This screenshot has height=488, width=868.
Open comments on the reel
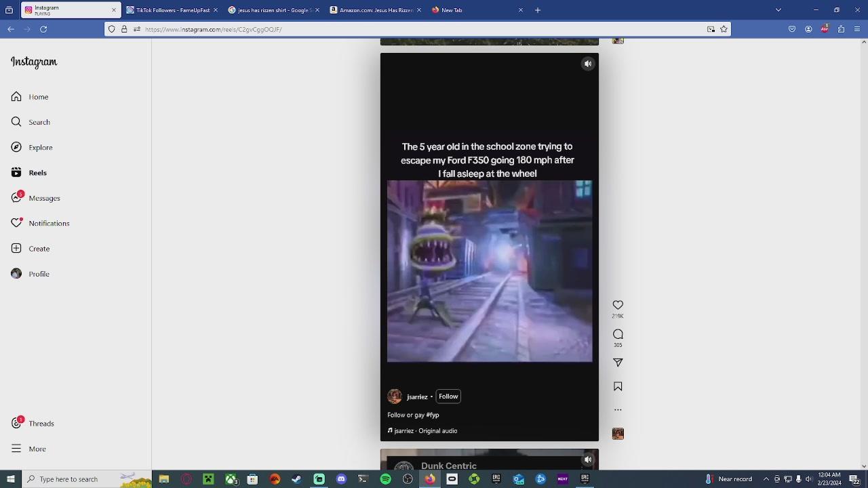(618, 334)
